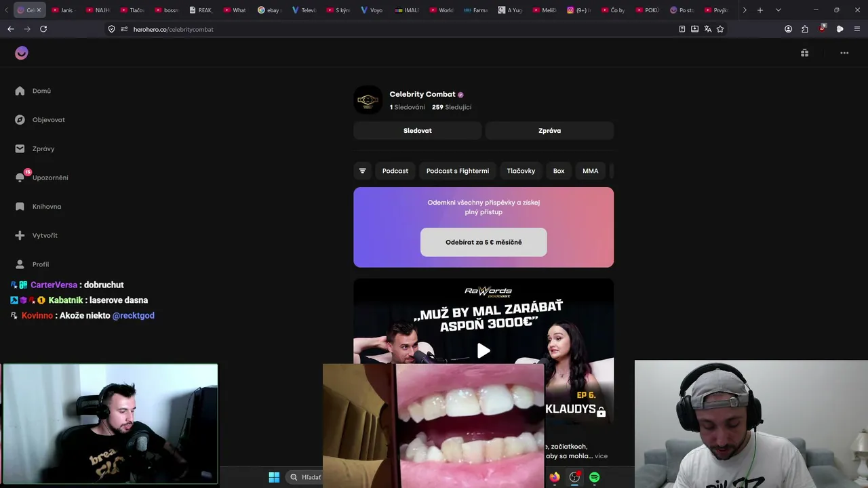This screenshot has height=488, width=868.
Task: Go back in browser history
Action: click(11, 29)
